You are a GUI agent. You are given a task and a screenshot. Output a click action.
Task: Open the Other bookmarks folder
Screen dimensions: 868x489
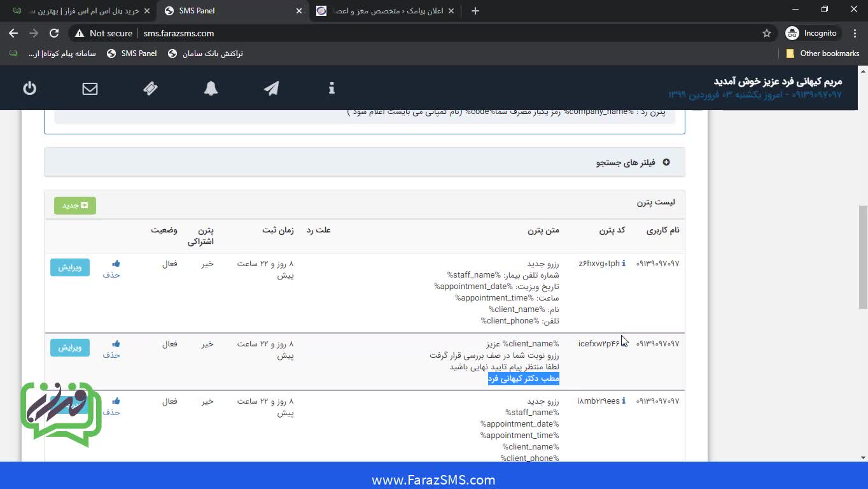[822, 53]
